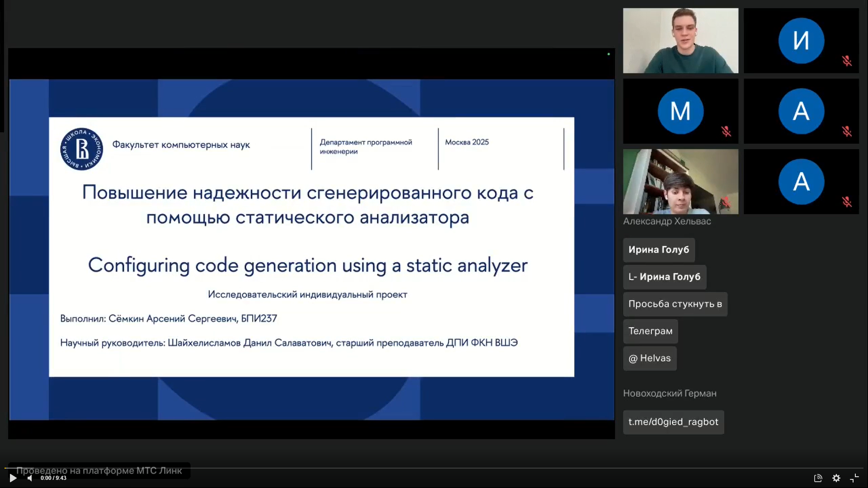Click muted microphone icon on participant И
868x488 pixels.
coord(847,61)
